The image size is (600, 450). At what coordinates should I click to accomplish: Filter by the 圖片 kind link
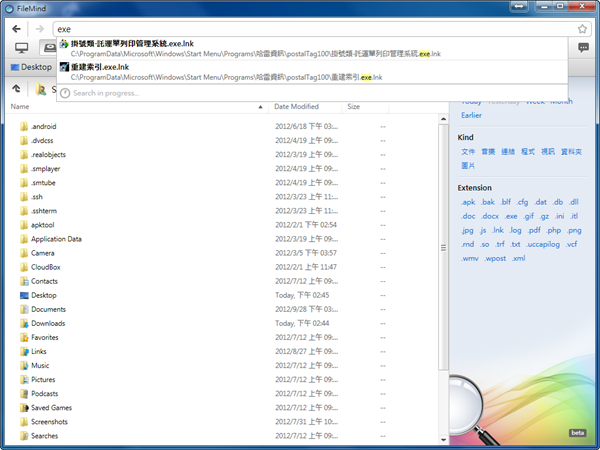pos(468,165)
